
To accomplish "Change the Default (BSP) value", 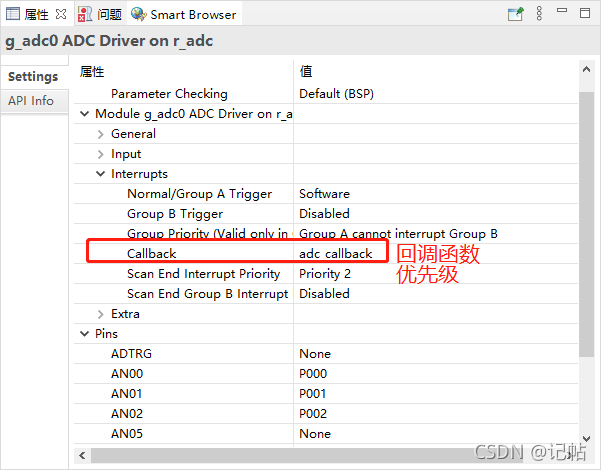I will 337,94.
